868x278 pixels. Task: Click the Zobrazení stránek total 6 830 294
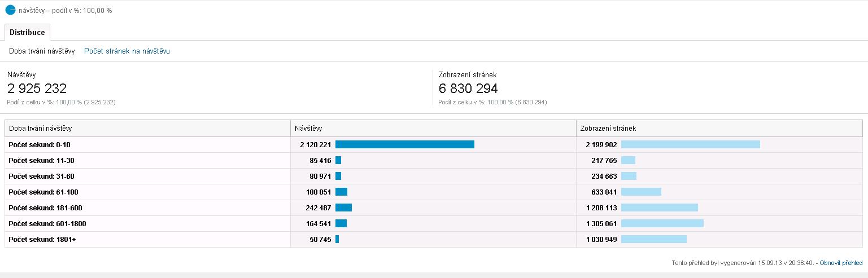(468, 89)
